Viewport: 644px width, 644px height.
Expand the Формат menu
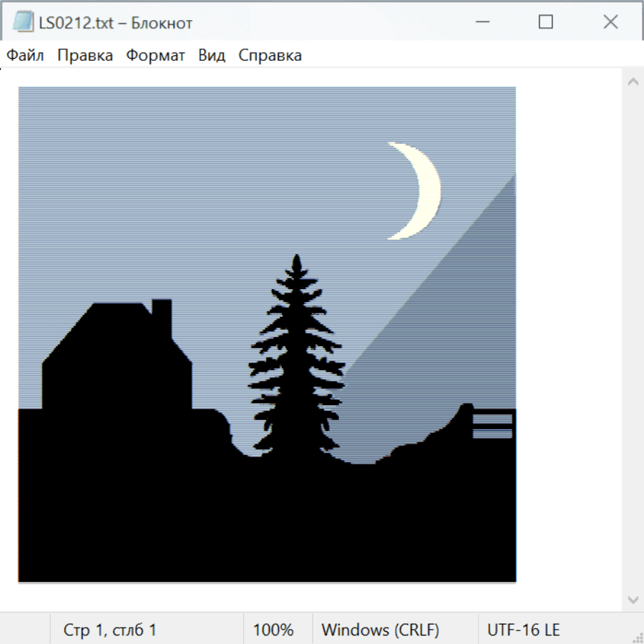pyautogui.click(x=155, y=56)
